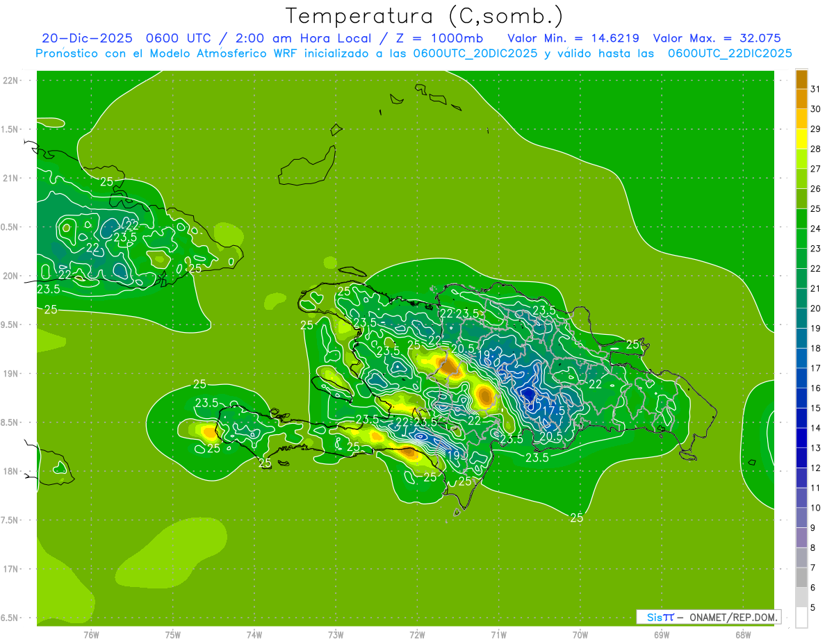Click the 'Valor Max. = 32.075' readout
834x644 pixels.
[x=717, y=38]
